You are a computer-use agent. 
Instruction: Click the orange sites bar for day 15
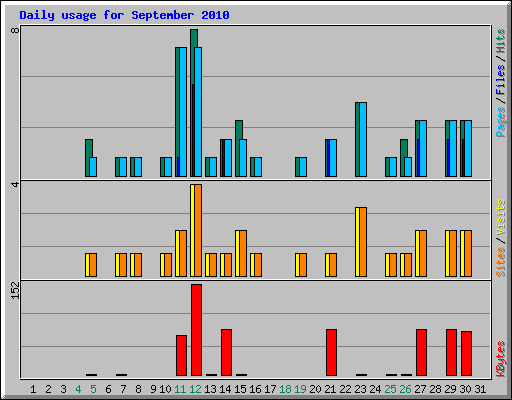click(243, 253)
